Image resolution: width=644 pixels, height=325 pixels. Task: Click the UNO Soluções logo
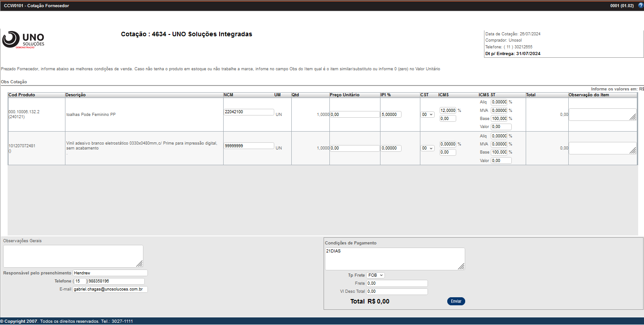(23, 39)
